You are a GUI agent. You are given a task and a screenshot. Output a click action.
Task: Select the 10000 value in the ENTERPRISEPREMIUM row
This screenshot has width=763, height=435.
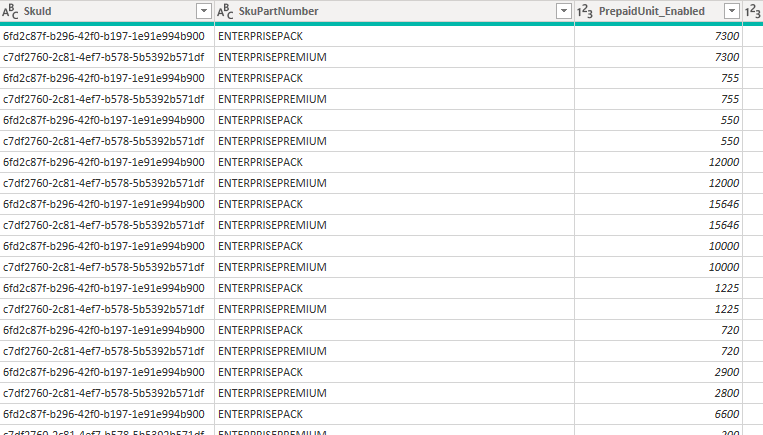(x=724, y=267)
